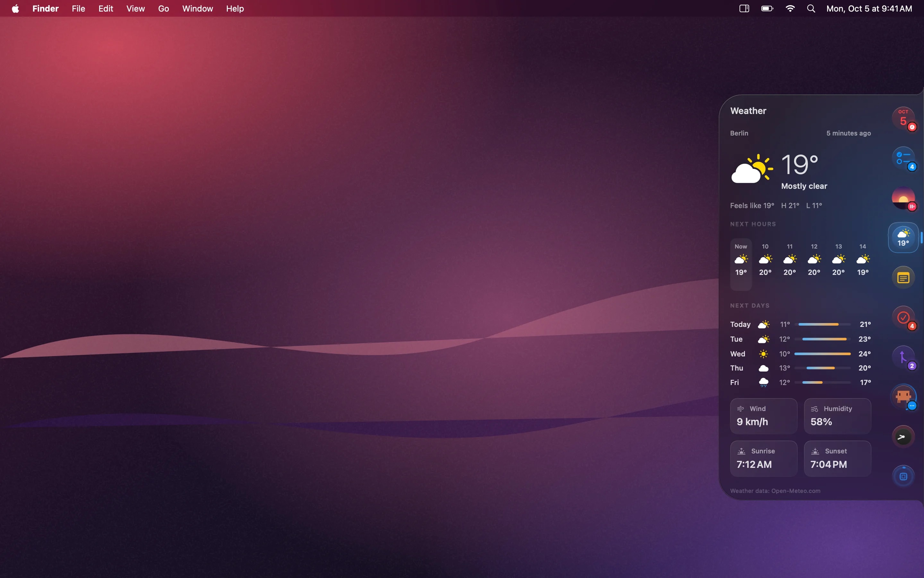Open the Apple menu
The image size is (924, 578).
15,8
